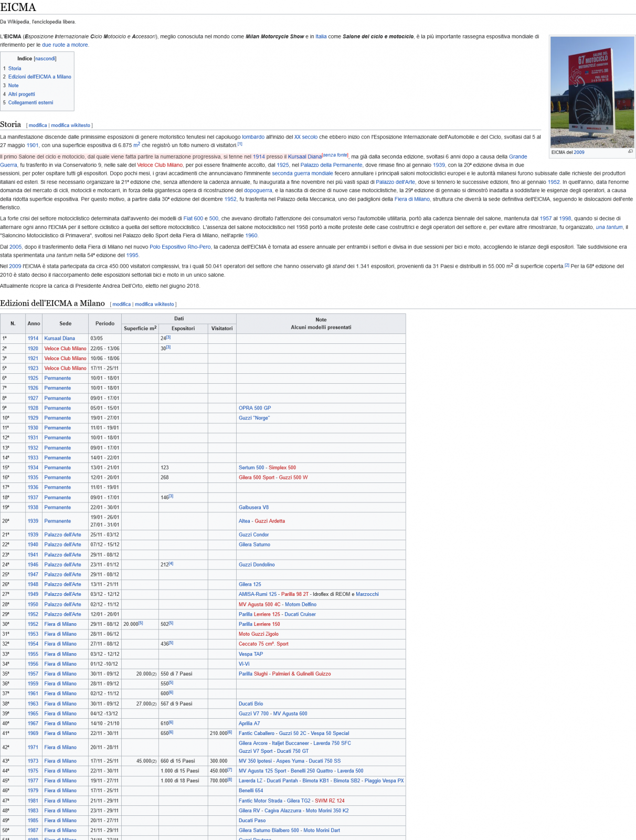636x840 pixels.
Task: Select Altri progetti in the index
Action: (x=22, y=94)
